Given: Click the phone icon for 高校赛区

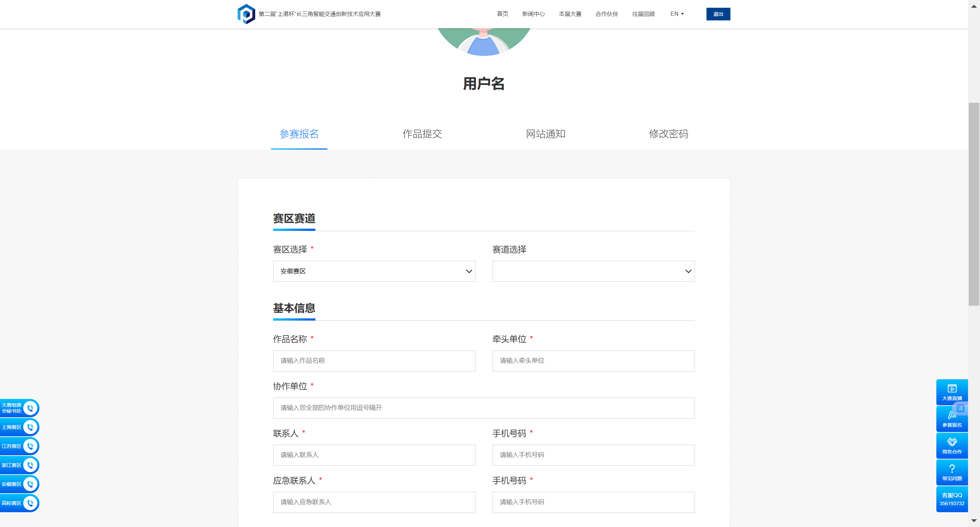Looking at the screenshot, I should (30, 503).
